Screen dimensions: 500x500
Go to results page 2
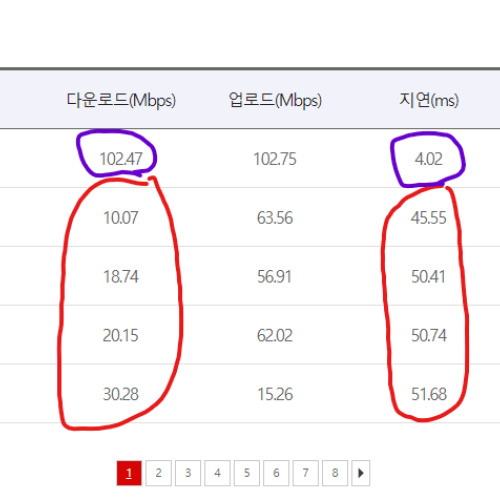tap(159, 473)
